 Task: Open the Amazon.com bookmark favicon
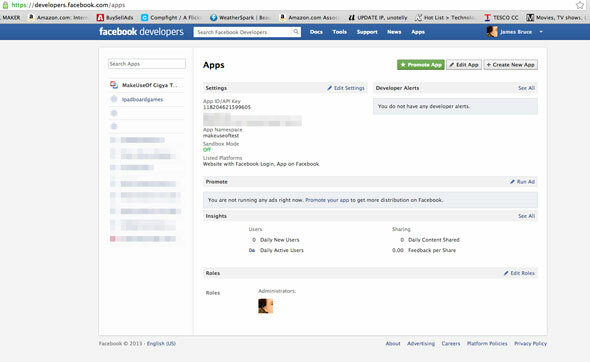click(x=31, y=17)
